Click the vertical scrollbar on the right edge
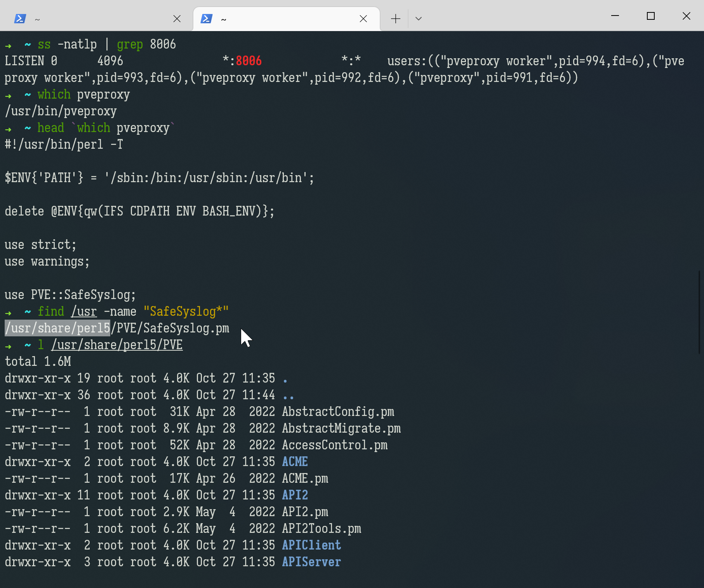The image size is (704, 588). (x=699, y=311)
